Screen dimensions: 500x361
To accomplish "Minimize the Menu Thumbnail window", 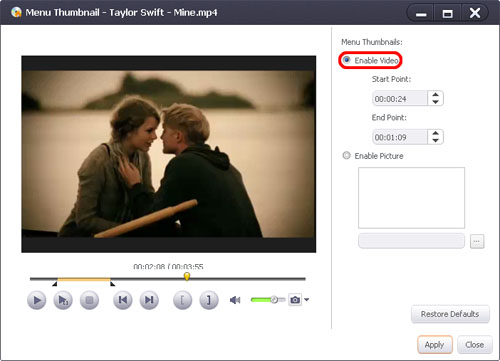I will tap(421, 14).
